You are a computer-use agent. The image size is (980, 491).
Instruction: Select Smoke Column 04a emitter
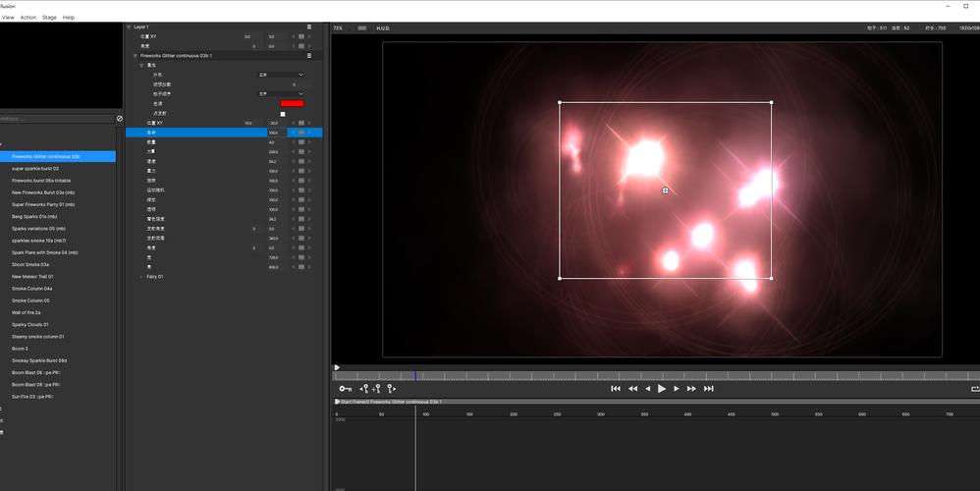point(31,289)
